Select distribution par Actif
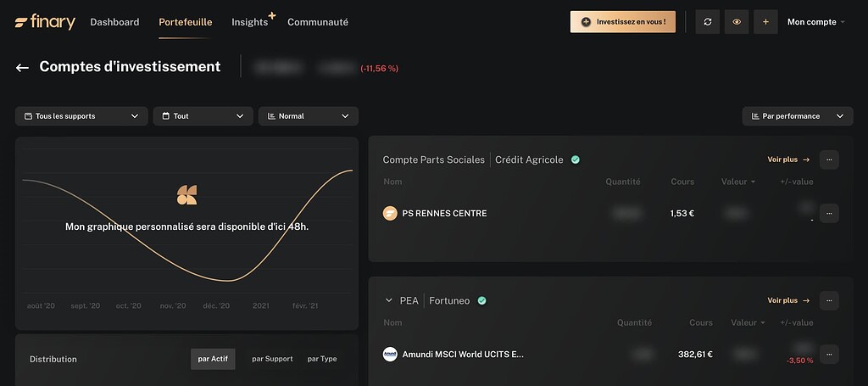 (213, 359)
